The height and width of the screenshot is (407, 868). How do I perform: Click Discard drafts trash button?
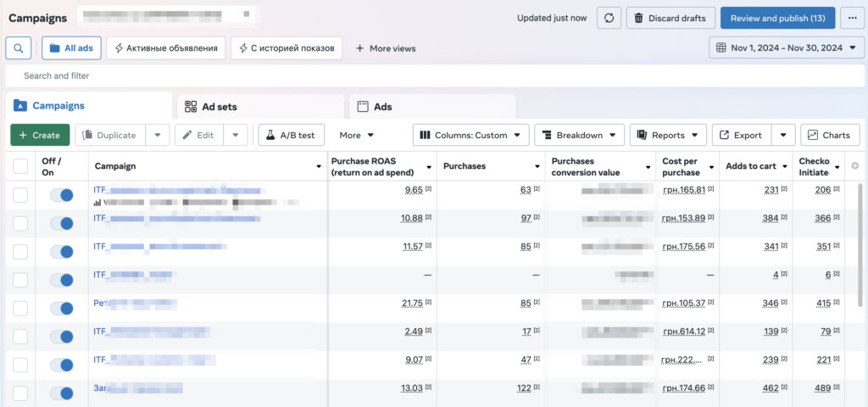(670, 18)
